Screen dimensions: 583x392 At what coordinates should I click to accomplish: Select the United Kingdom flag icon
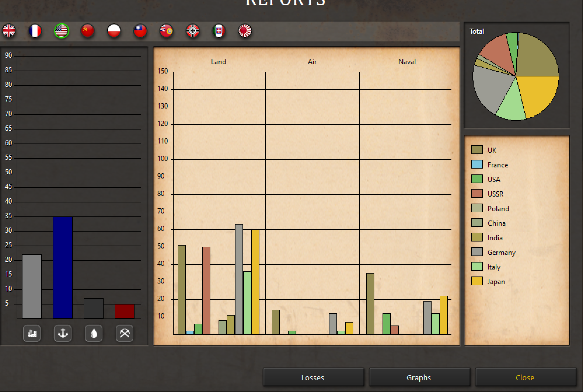coord(9,31)
